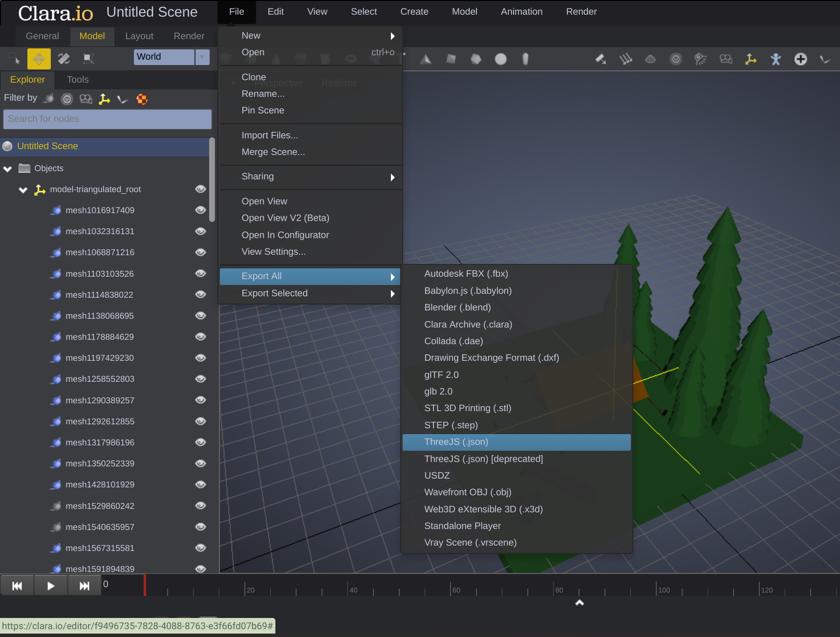This screenshot has width=840, height=637.
Task: Click the character/avatar icon in the toolbar
Action: [x=775, y=59]
